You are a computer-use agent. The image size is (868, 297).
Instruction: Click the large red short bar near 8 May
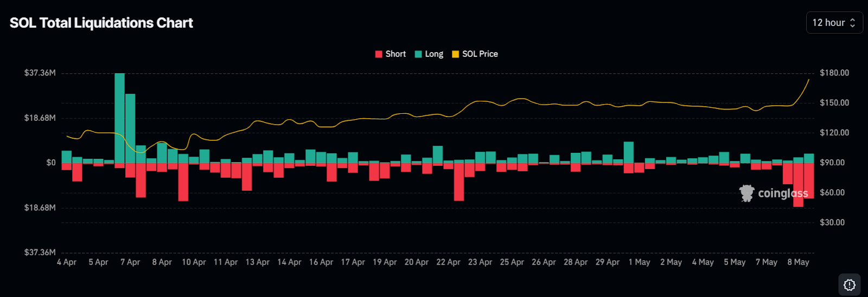(798, 185)
